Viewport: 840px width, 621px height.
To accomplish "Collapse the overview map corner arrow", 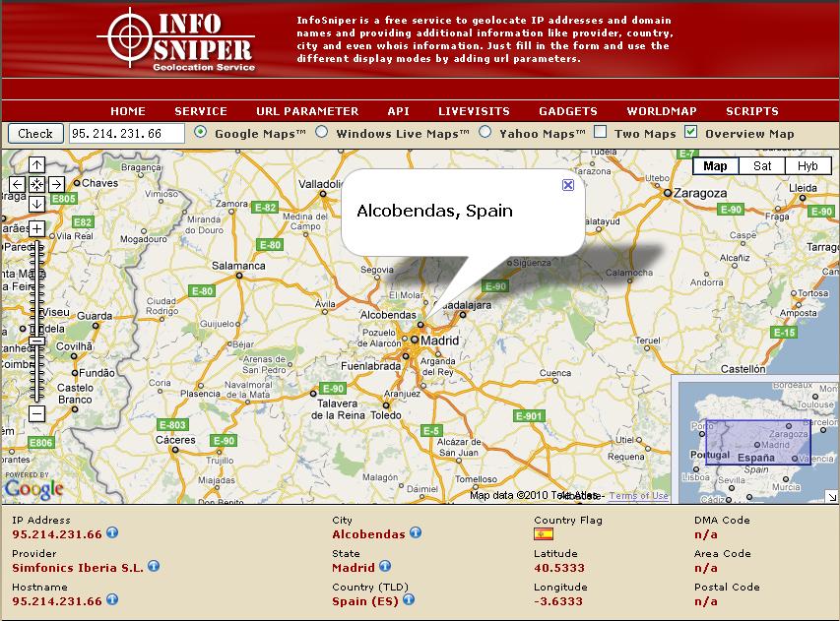I will click(832, 497).
